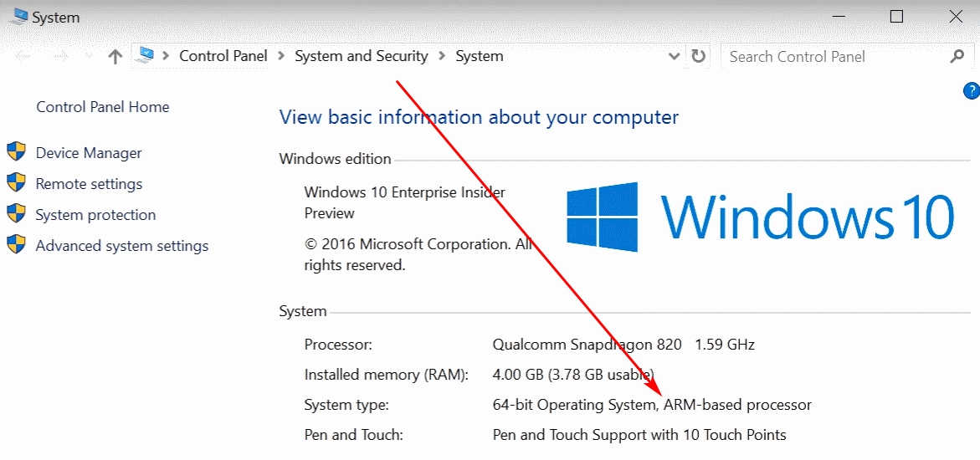This screenshot has width=980, height=460.
Task: Expand chevron after Control Panel breadcrumb
Action: click(x=281, y=57)
